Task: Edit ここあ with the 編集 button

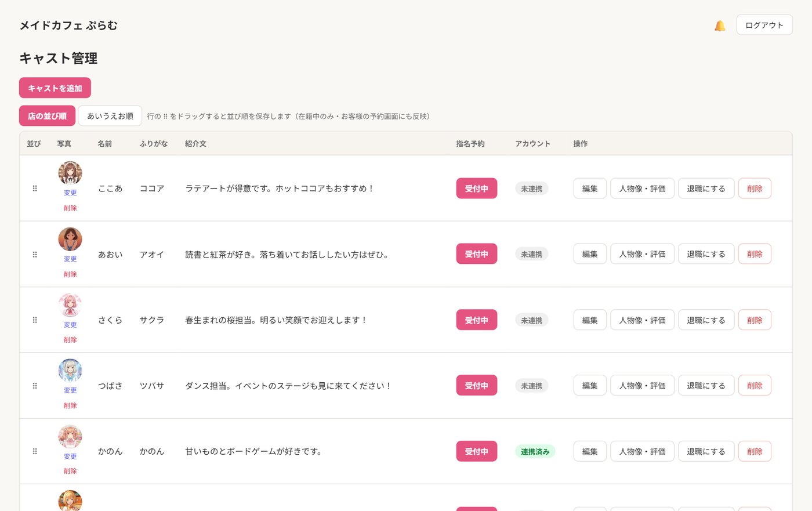Action: pyautogui.click(x=590, y=189)
